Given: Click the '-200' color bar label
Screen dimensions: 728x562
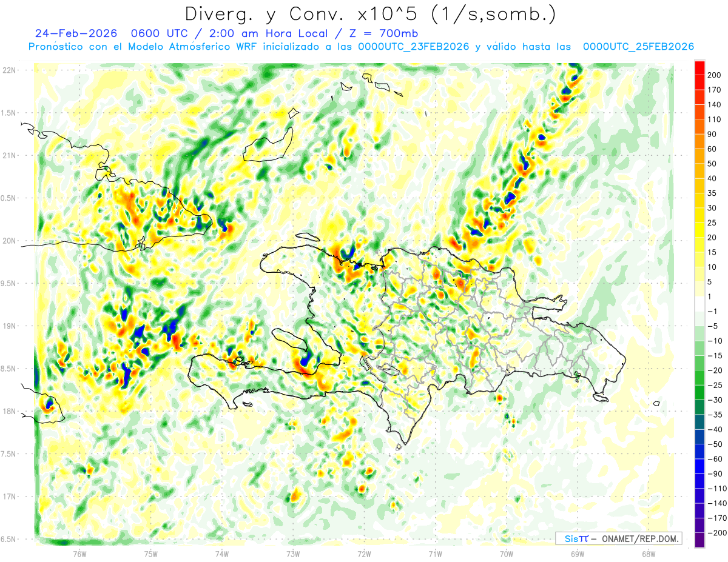Looking at the screenshot, I should (x=718, y=532).
